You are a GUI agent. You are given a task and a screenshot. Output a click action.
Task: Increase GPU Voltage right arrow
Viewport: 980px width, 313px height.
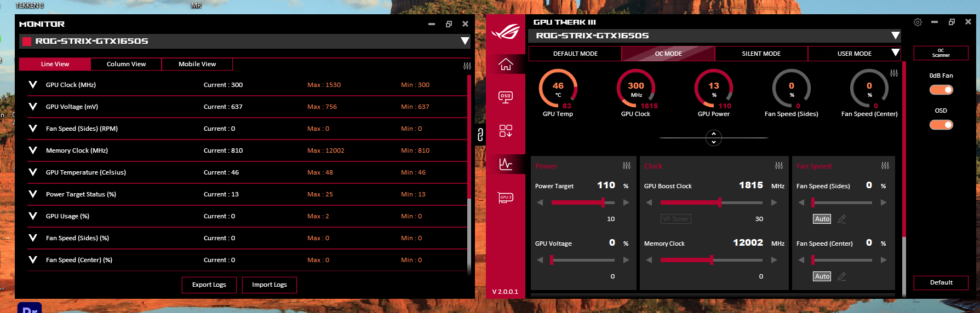pos(626,260)
